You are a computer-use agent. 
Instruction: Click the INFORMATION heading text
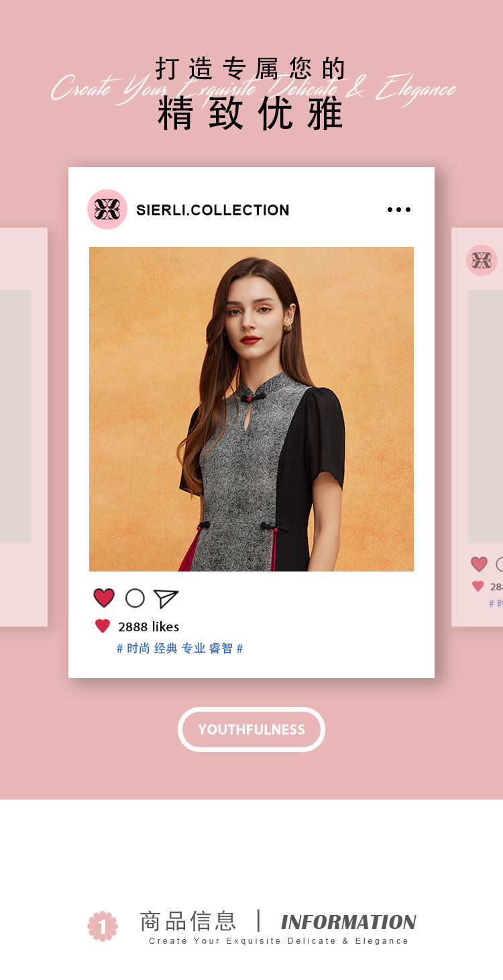pos(349,922)
